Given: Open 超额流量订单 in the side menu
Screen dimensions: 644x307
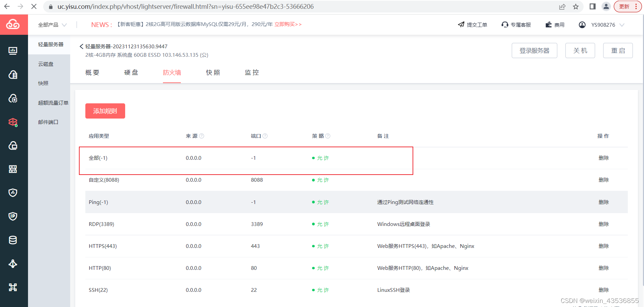Looking at the screenshot, I should click(53, 103).
